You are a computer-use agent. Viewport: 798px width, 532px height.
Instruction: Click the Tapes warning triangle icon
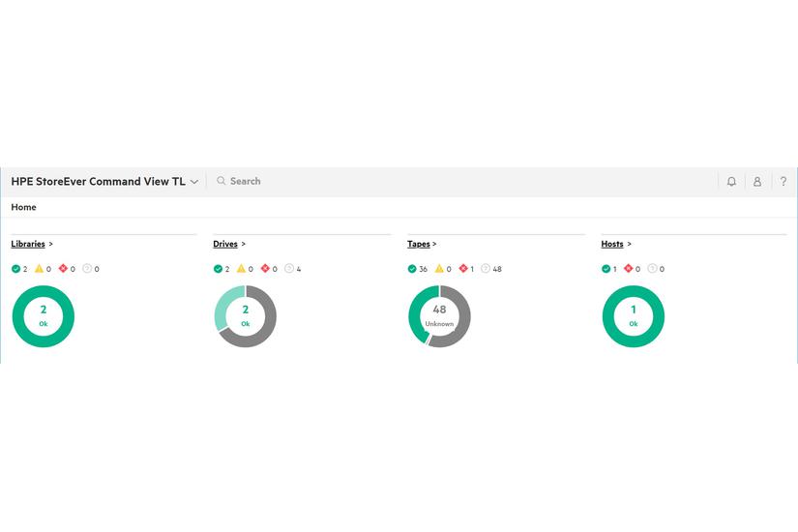point(439,268)
